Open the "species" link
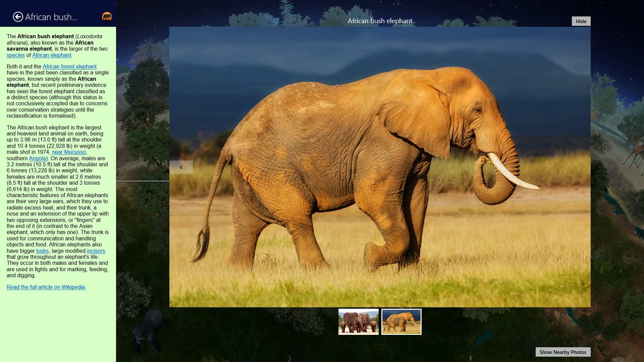 coord(15,55)
